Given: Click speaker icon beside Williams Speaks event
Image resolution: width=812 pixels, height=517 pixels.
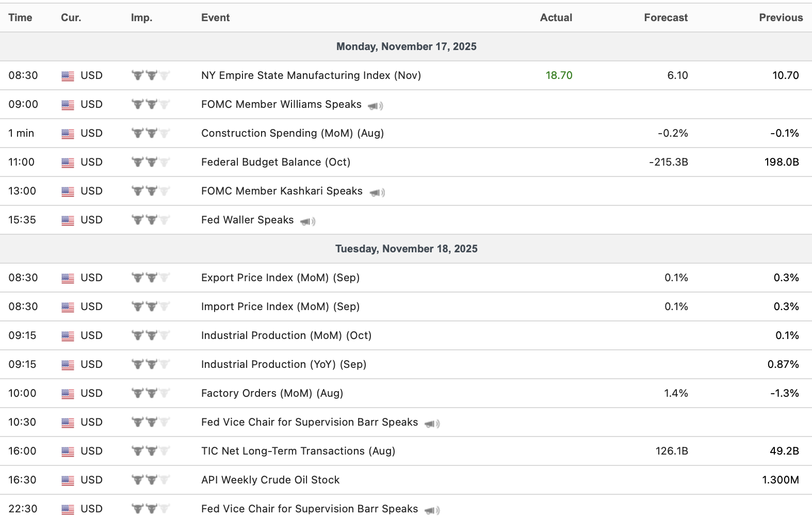Looking at the screenshot, I should (x=375, y=106).
